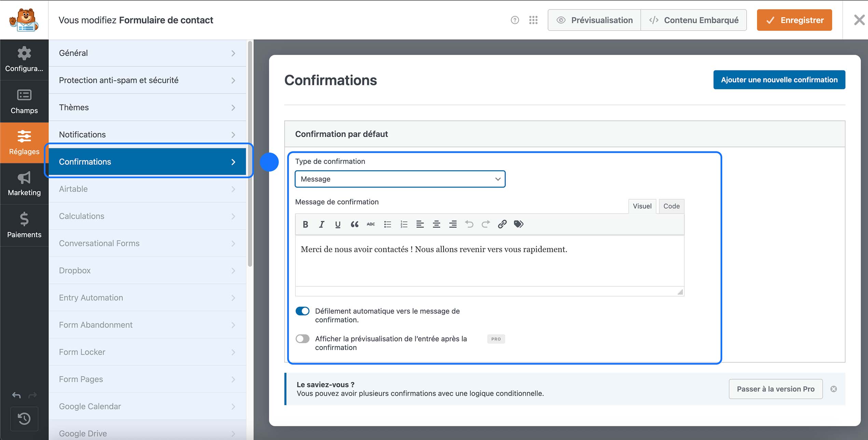Switch to the Champs sidebar panel
The height and width of the screenshot is (440, 868).
click(24, 102)
